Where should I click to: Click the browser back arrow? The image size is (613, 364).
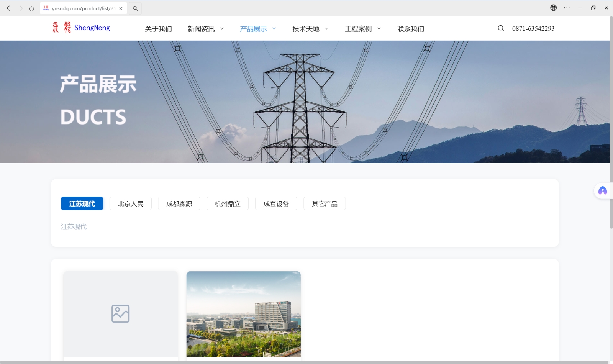(8, 8)
